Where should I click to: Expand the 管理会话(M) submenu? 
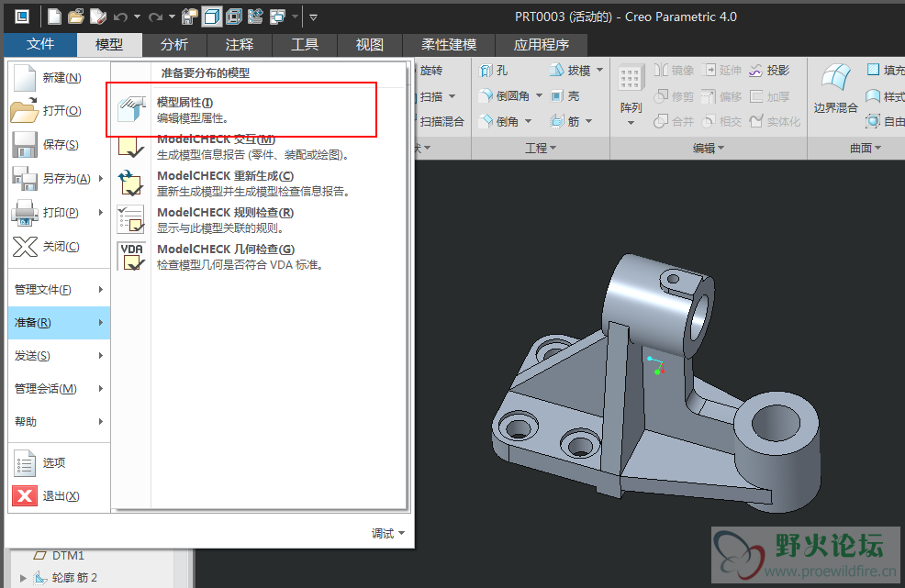point(59,388)
